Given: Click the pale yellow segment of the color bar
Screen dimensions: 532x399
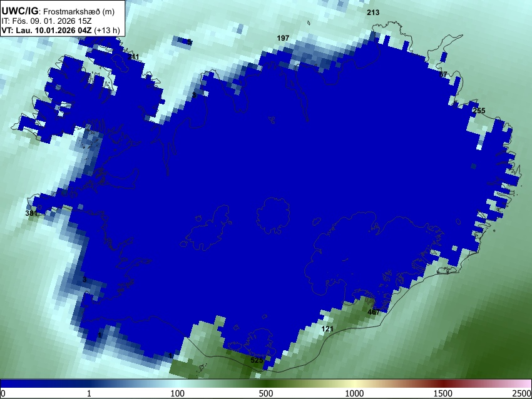Looking at the screenshot, I should click(353, 383).
